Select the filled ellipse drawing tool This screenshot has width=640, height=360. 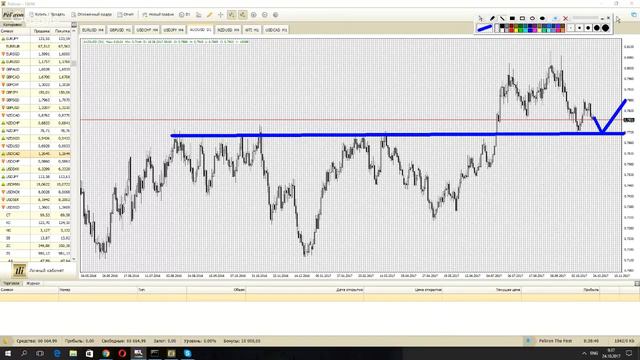[542, 18]
